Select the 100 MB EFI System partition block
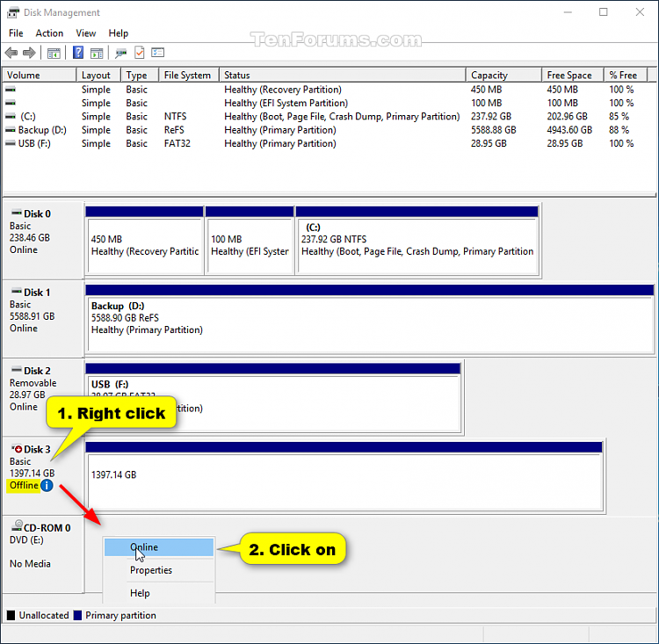This screenshot has height=644, width=659. 250,240
